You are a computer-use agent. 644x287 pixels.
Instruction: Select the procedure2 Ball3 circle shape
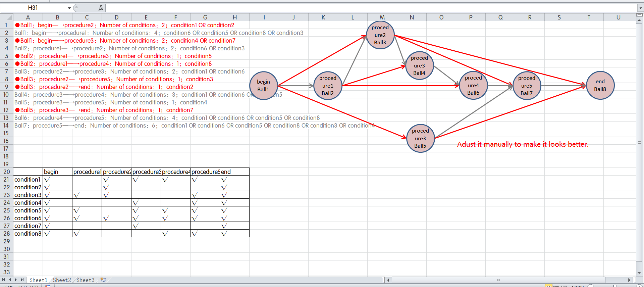(380, 35)
